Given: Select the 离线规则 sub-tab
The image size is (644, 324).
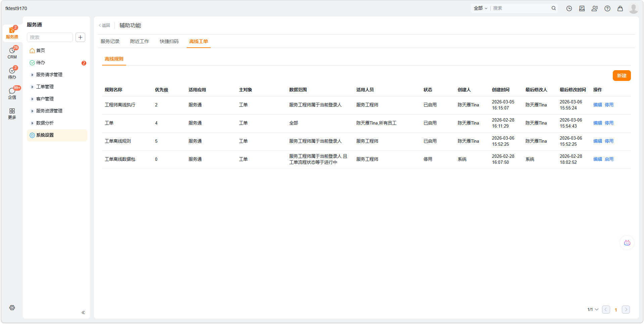Looking at the screenshot, I should tap(114, 59).
